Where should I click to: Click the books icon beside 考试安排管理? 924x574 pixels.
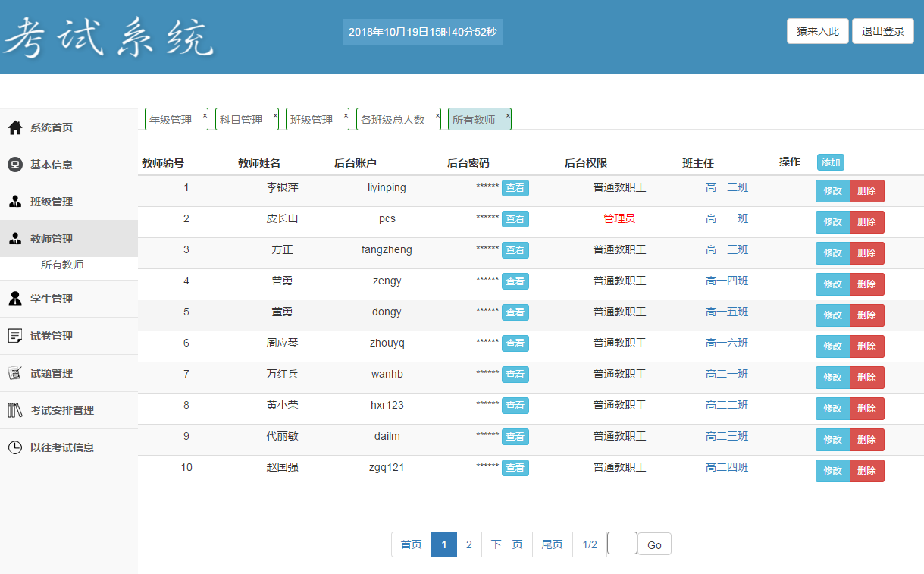coord(15,410)
